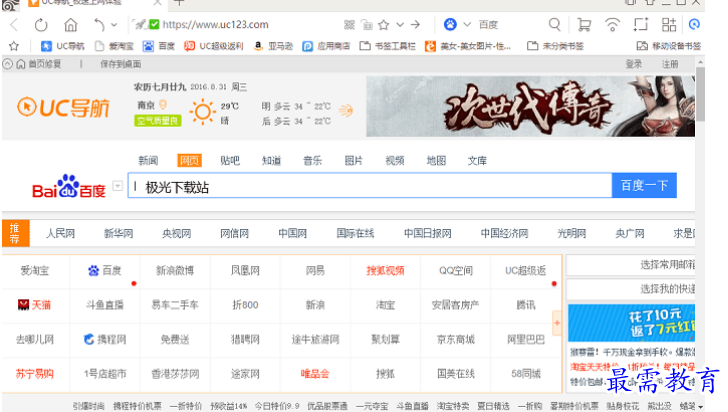Open the 次世代传奇 banner ad
This screenshot has width=728, height=412.
click(530, 106)
